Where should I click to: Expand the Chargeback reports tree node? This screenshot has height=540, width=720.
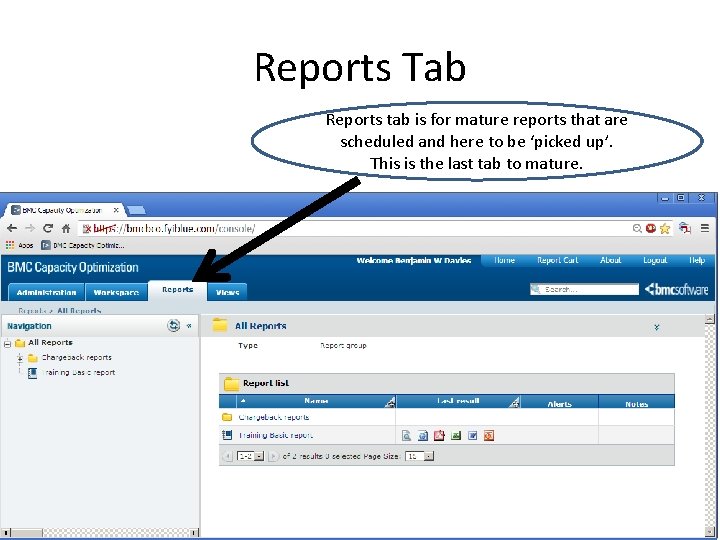pyautogui.click(x=20, y=358)
